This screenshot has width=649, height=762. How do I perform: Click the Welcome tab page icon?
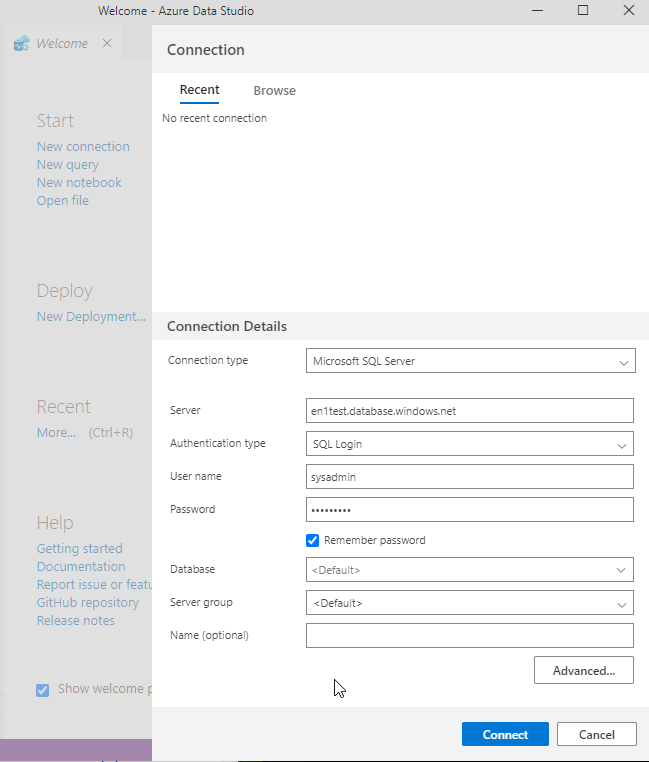(x=21, y=44)
